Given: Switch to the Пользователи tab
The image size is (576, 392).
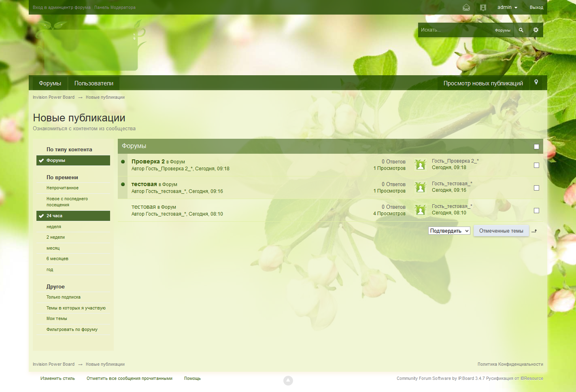Looking at the screenshot, I should tap(94, 83).
